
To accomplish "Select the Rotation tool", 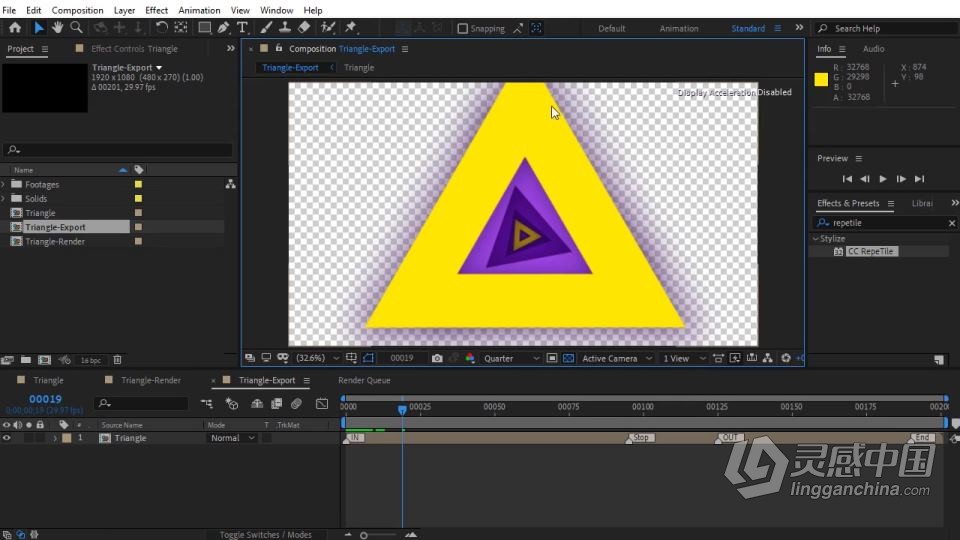I will coord(162,28).
